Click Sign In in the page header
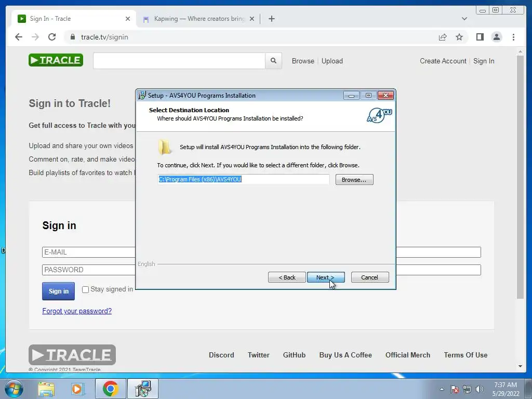The width and height of the screenshot is (532, 399). [484, 61]
